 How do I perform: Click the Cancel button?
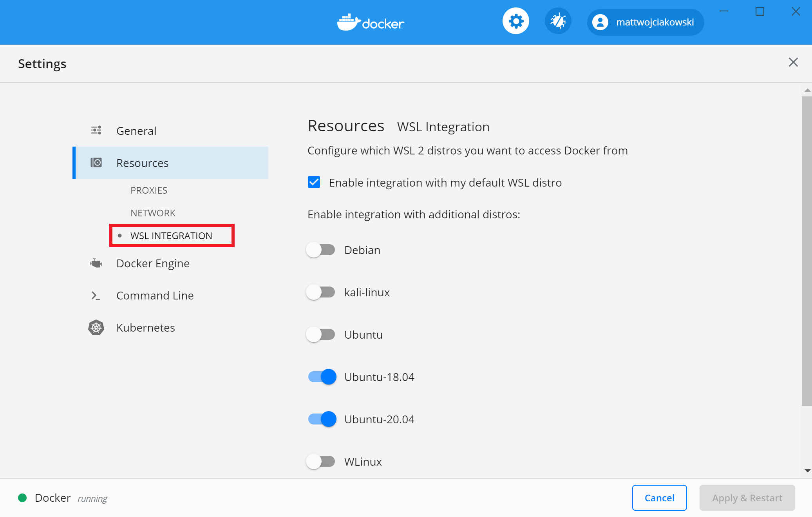659,498
